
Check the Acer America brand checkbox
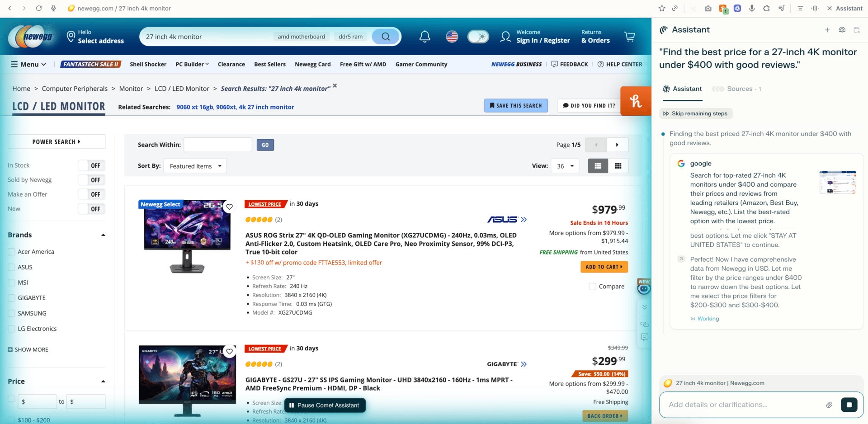pyautogui.click(x=12, y=252)
